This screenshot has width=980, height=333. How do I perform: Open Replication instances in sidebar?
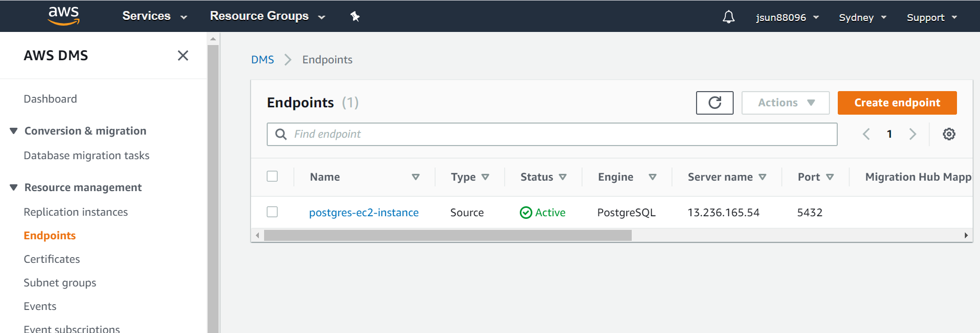click(76, 212)
